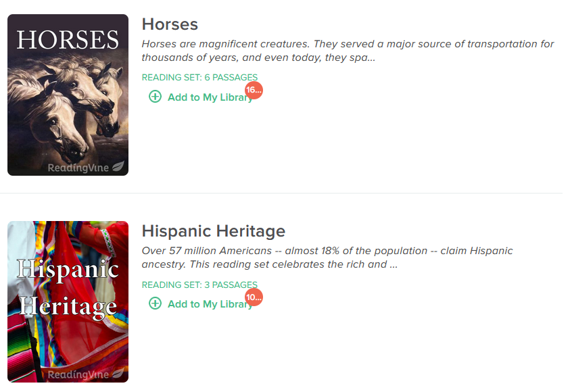
Task: Click the plus icon beside Horses' Add to My Library
Action: click(x=156, y=97)
